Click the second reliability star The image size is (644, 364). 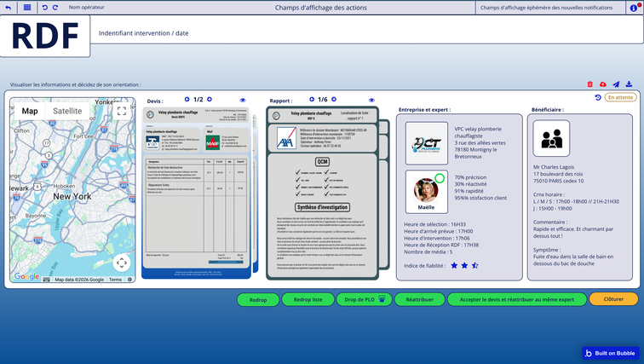point(464,265)
